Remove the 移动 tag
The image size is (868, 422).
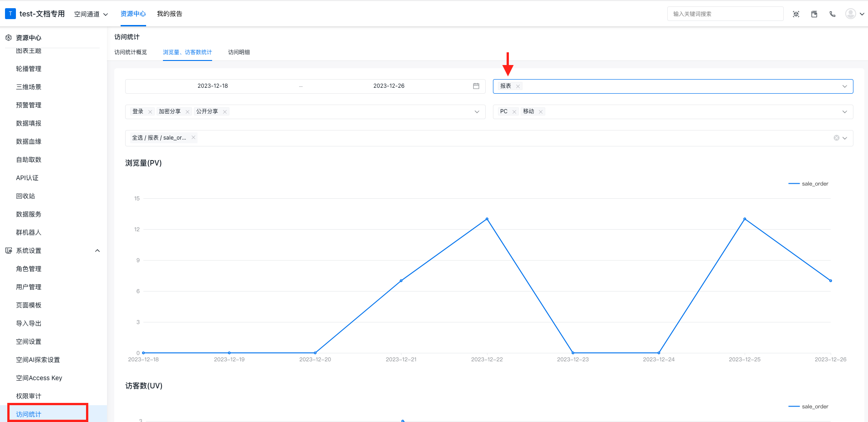point(541,112)
